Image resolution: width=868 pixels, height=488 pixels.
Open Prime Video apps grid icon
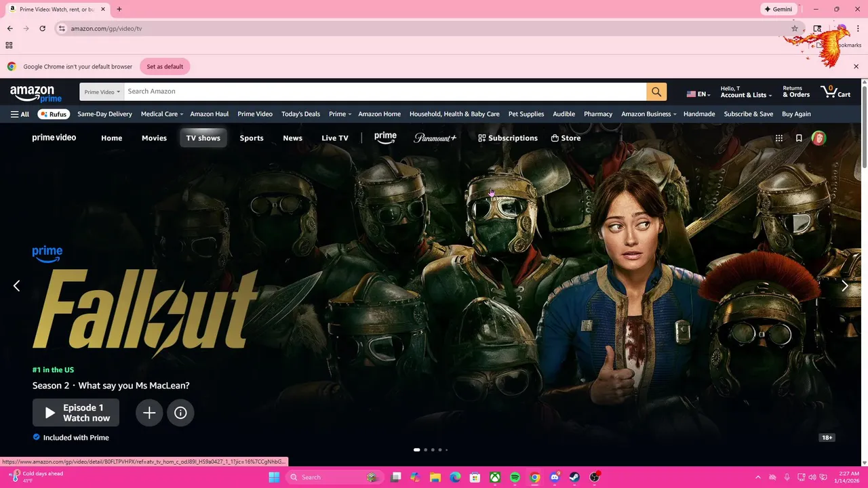[x=779, y=138]
